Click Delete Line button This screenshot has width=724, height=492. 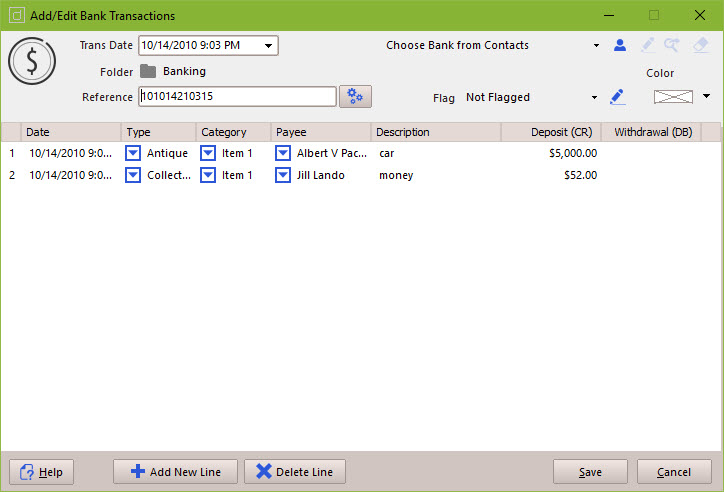[295, 472]
